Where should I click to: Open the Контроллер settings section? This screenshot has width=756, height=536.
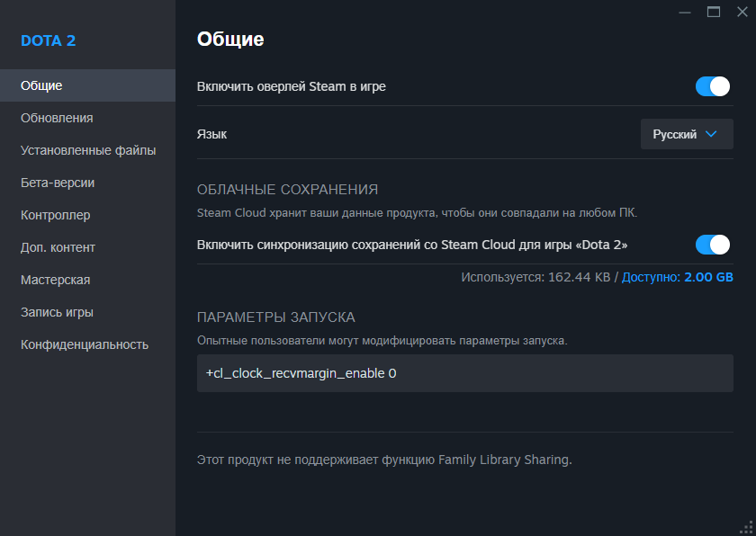pos(55,215)
